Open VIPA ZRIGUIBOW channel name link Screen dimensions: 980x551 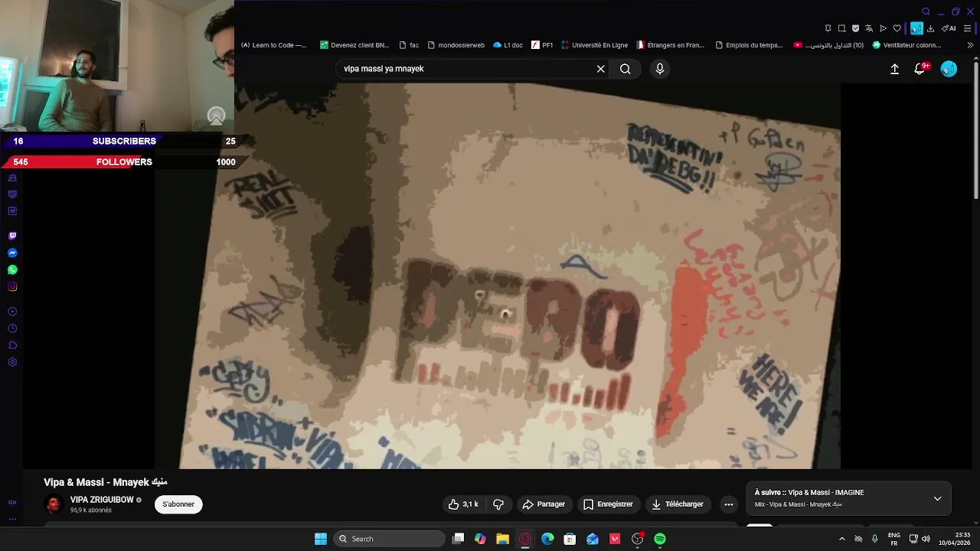tap(102, 500)
